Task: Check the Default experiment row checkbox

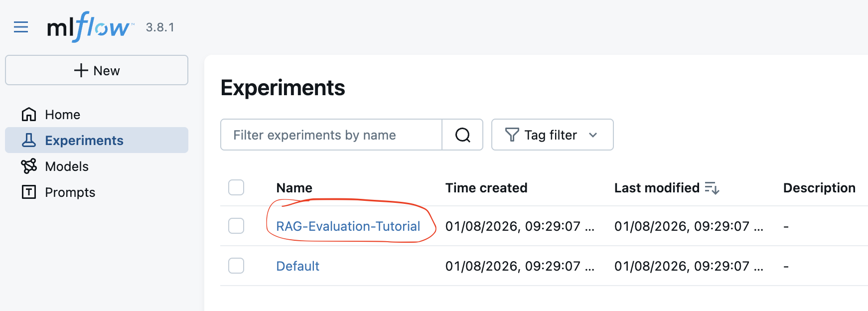Action: pos(236,266)
